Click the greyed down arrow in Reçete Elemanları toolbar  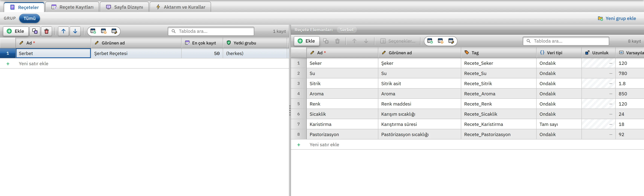coord(366,41)
